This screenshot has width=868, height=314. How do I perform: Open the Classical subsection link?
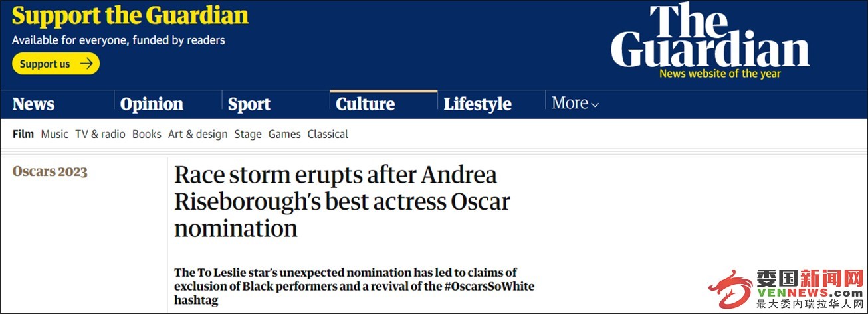click(x=328, y=134)
